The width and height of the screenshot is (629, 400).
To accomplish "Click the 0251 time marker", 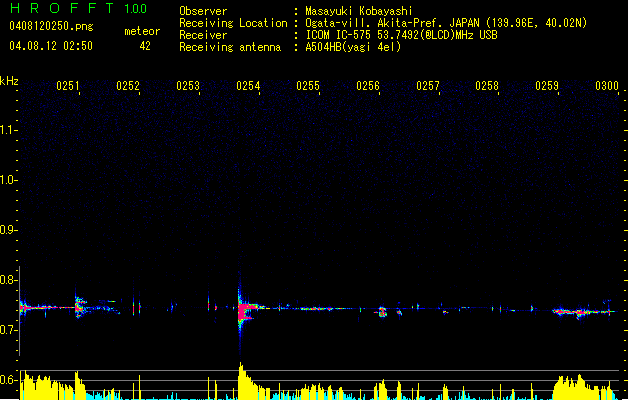I will [68, 86].
